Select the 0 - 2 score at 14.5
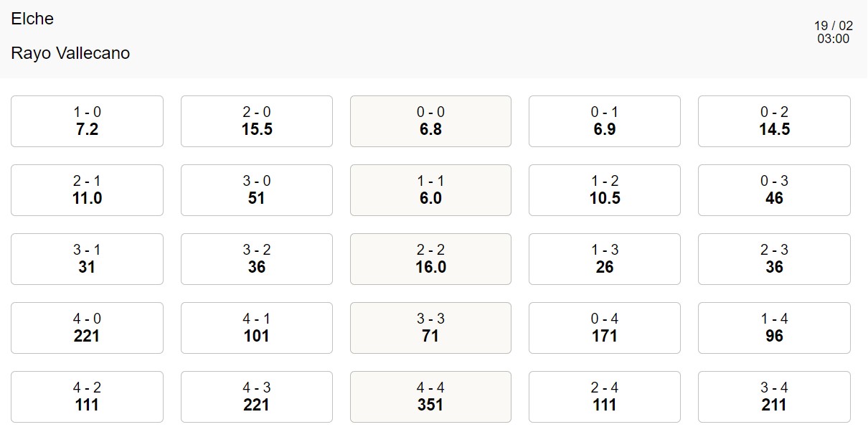The height and width of the screenshot is (427, 868). (x=774, y=121)
